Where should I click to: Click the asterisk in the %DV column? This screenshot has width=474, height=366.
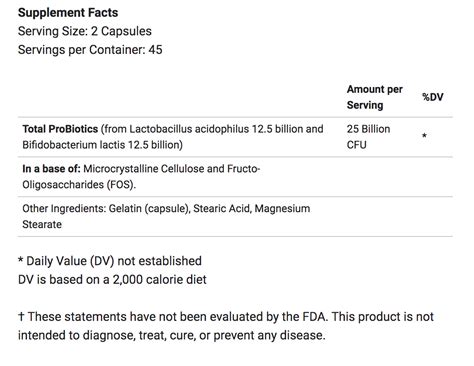click(x=424, y=136)
